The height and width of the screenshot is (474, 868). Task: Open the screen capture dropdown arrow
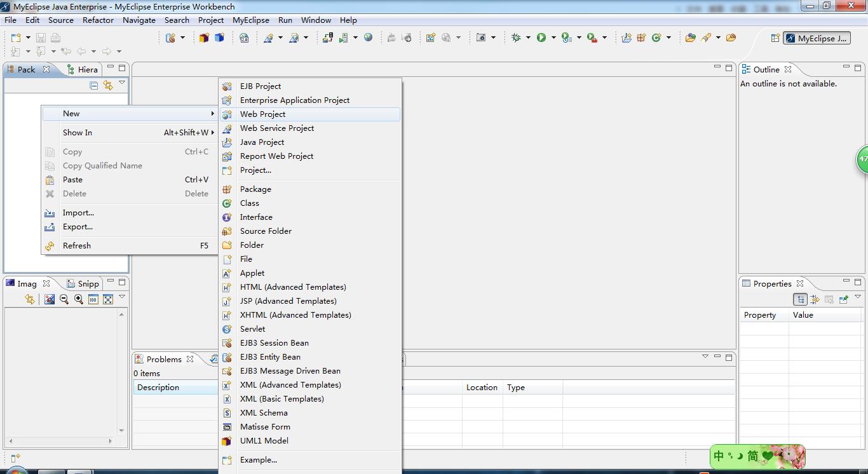(x=493, y=38)
